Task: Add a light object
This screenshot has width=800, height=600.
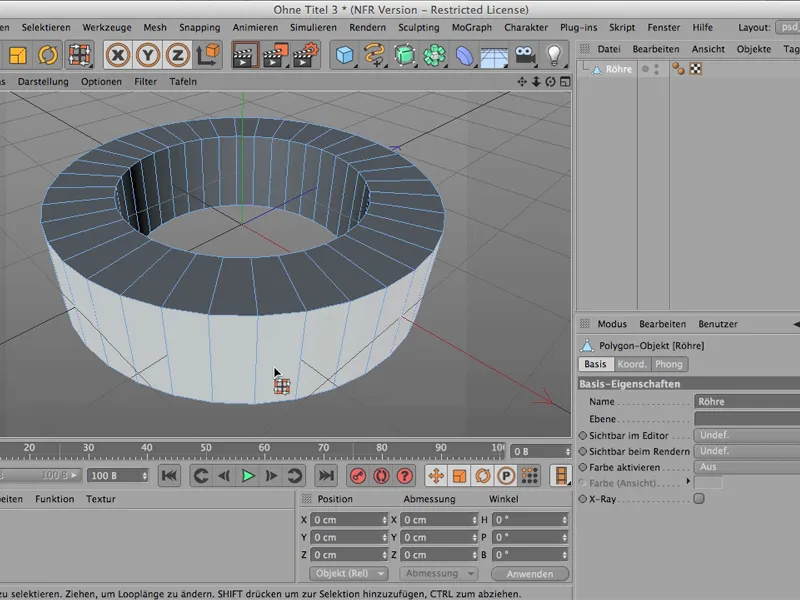Action: [555, 55]
